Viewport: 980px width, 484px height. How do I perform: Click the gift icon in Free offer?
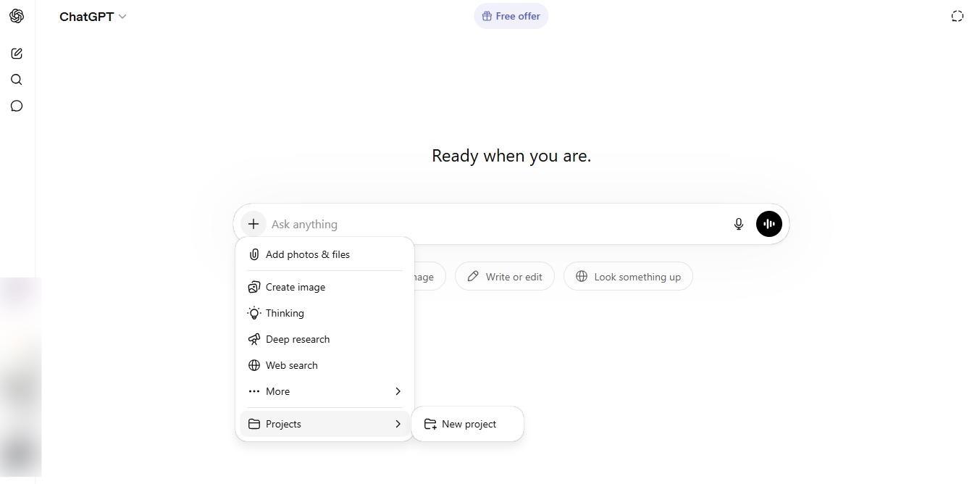click(487, 16)
